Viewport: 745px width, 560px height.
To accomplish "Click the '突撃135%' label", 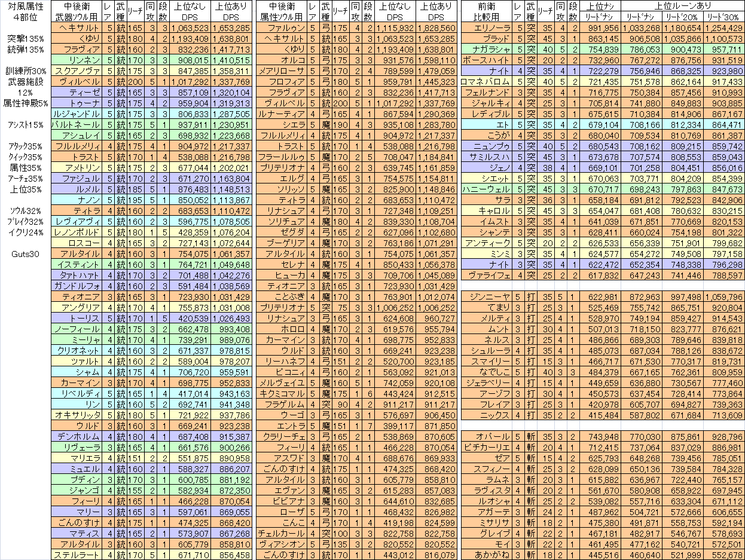I will (x=25, y=38).
